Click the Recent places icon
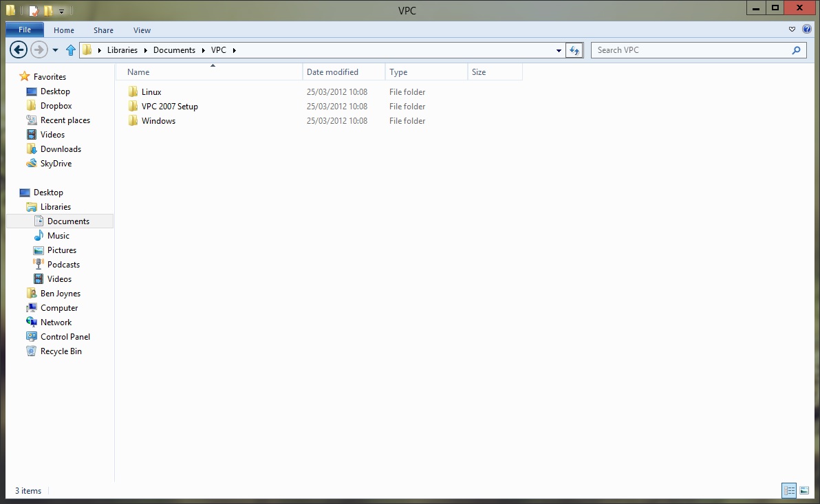 pyautogui.click(x=32, y=120)
